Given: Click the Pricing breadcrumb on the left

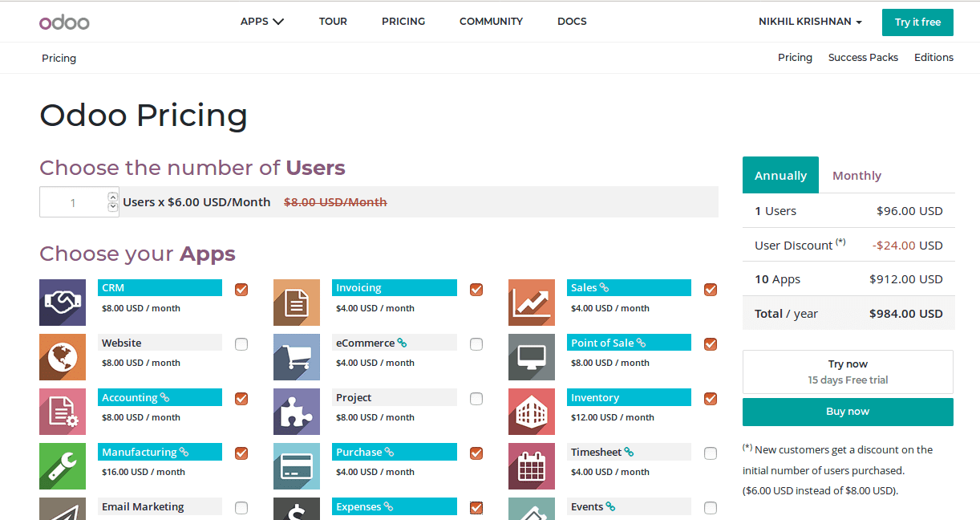Looking at the screenshot, I should [x=59, y=58].
